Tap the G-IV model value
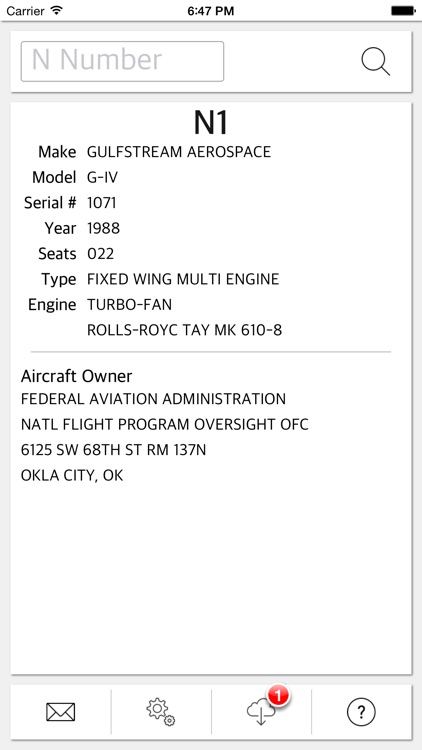 pyautogui.click(x=102, y=177)
